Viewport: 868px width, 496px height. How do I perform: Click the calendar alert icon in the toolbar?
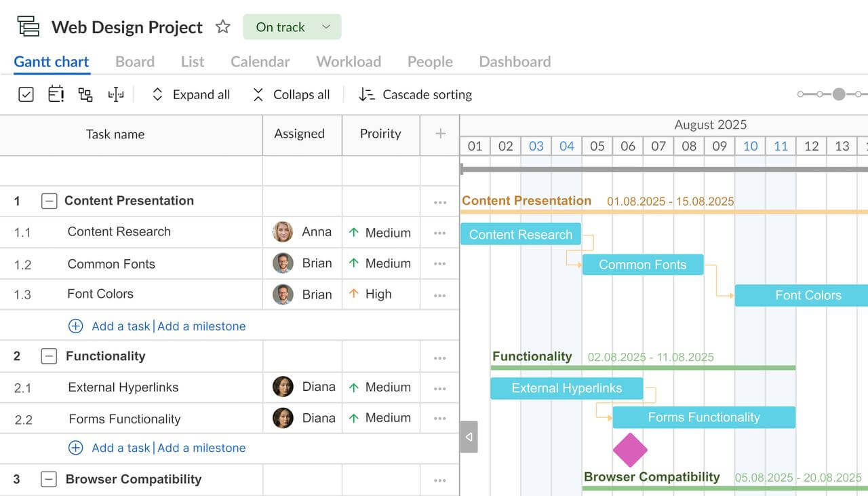tap(56, 94)
